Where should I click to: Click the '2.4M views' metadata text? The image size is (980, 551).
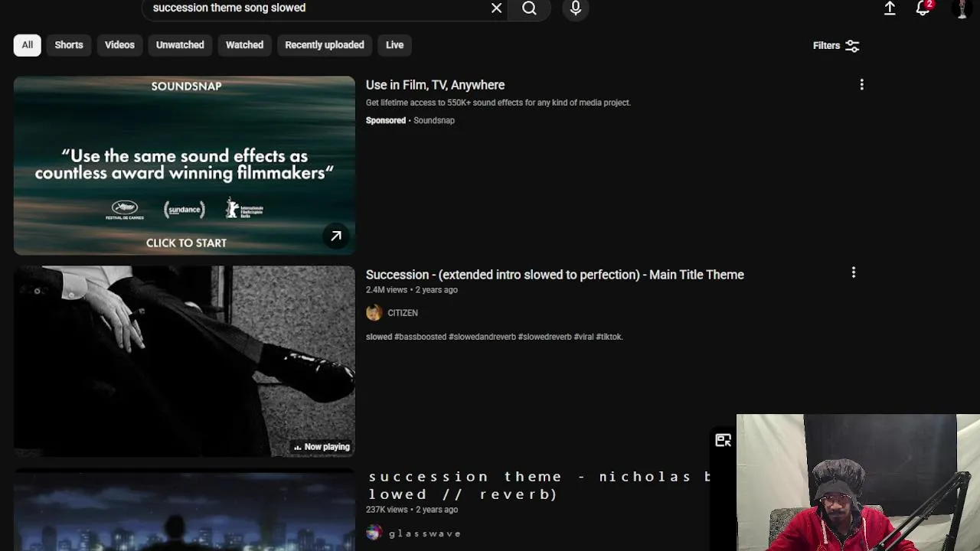pyautogui.click(x=387, y=290)
